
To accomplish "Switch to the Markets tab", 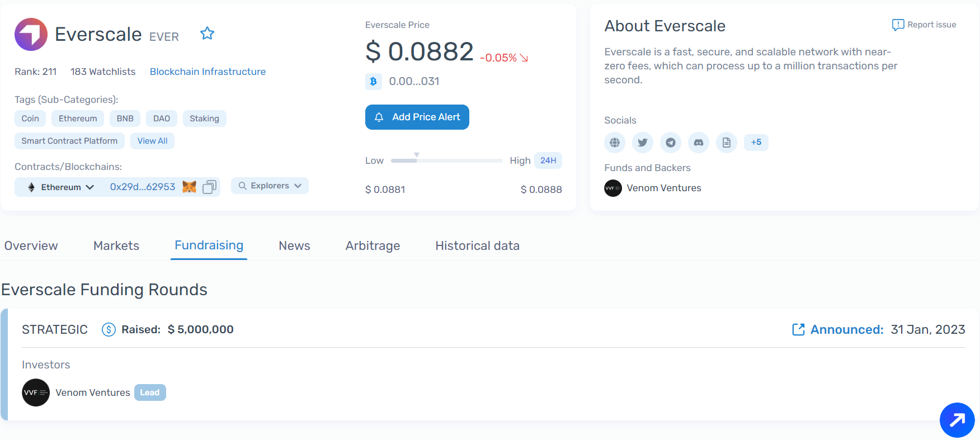I will (116, 245).
